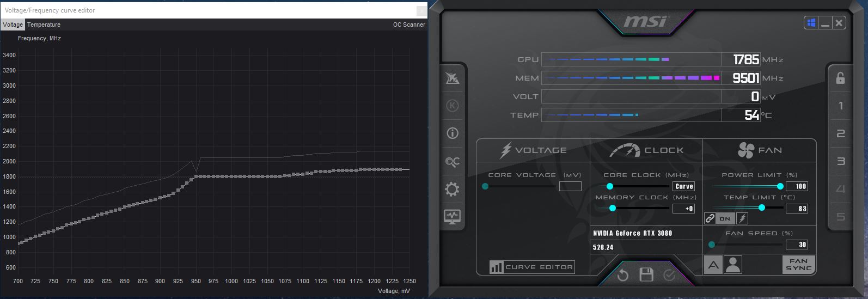Screen dimensions: 868x299
Task: Minimize the MSI Afterburner window
Action: pyautogui.click(x=825, y=23)
